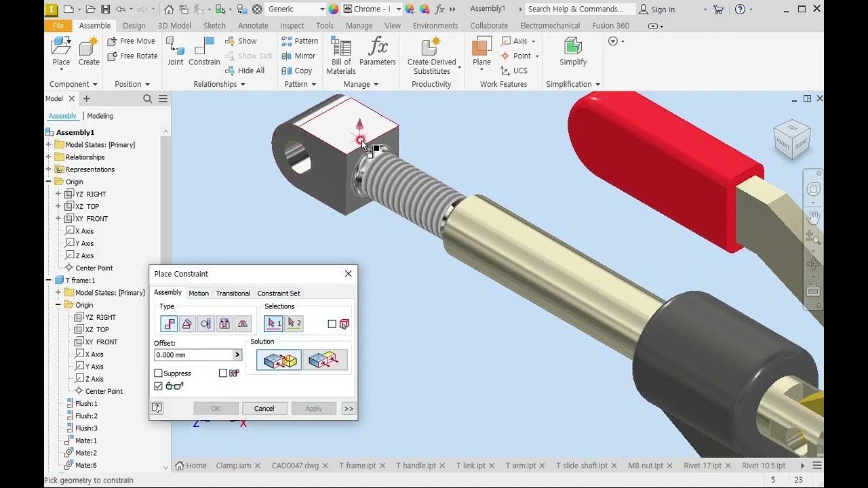The image size is (868, 488).
Task: Toggle the Suppress checkbox
Action: coord(159,373)
